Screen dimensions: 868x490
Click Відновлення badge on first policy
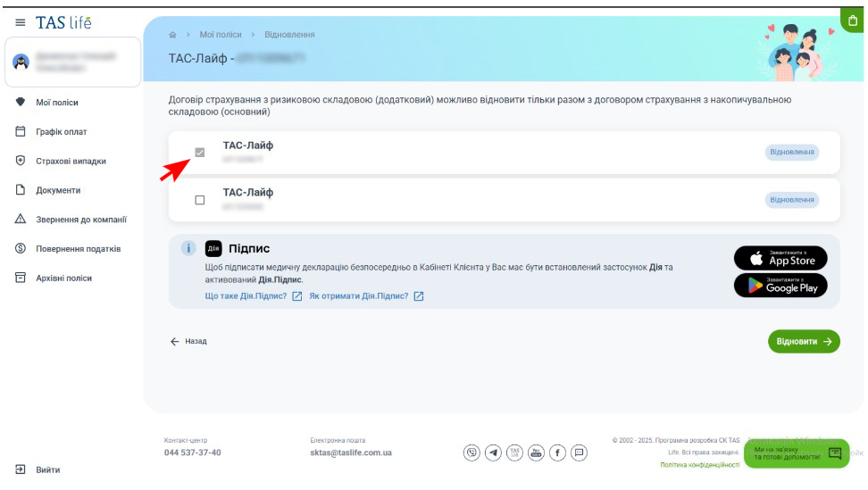click(791, 152)
